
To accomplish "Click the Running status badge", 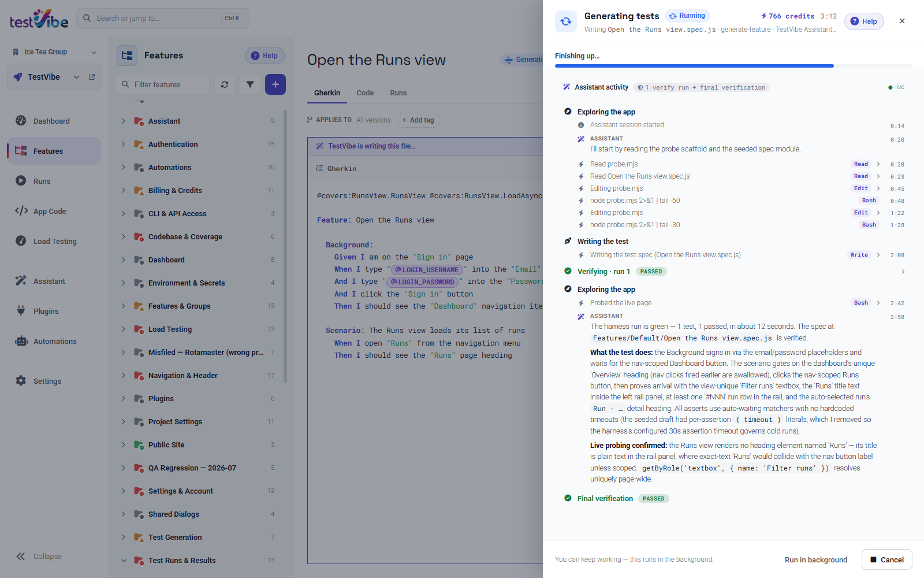I will (687, 16).
